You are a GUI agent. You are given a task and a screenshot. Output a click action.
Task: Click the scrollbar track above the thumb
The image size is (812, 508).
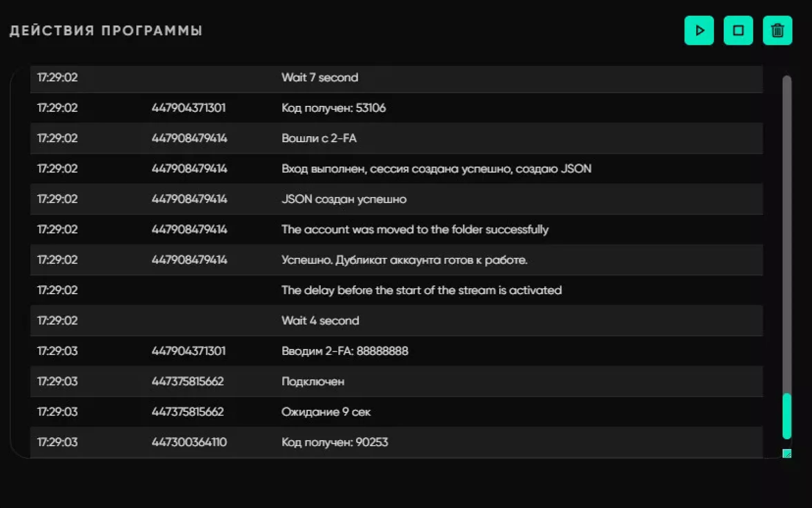point(787,235)
